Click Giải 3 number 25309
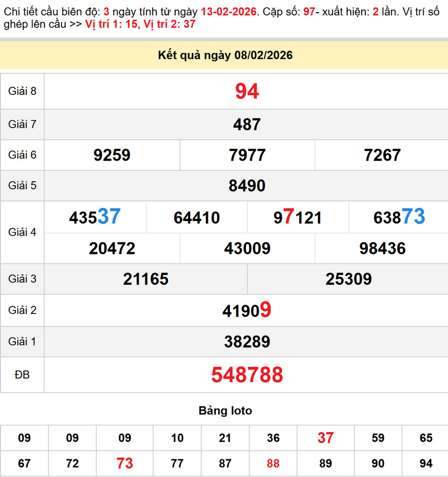Viewport: 448px width, 477px height. pos(349,279)
